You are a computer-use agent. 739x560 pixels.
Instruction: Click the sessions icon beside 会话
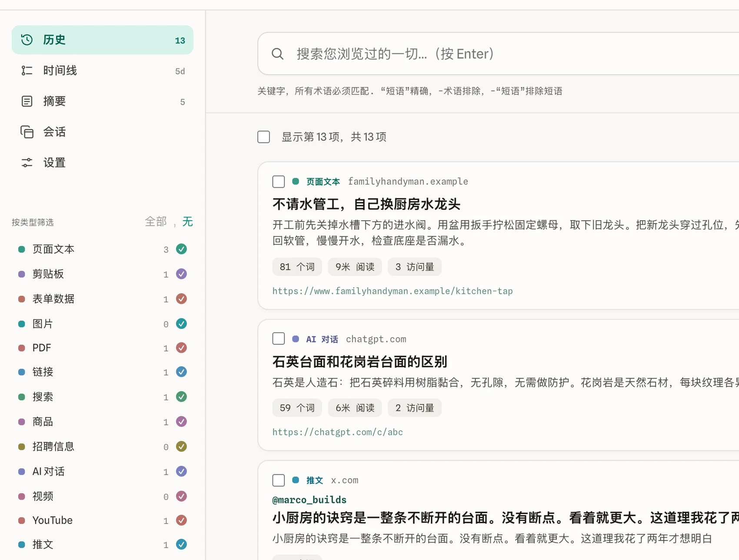pyautogui.click(x=27, y=132)
